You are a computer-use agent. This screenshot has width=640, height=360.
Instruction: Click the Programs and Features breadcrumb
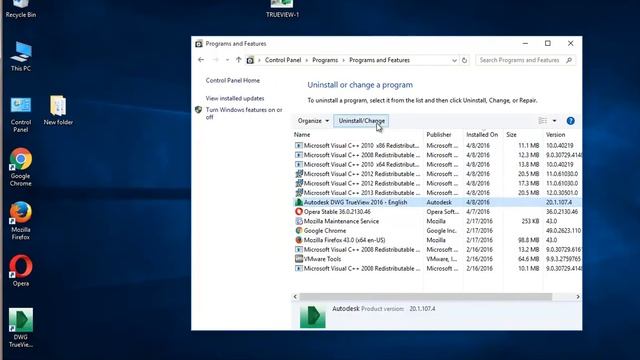coord(380,60)
